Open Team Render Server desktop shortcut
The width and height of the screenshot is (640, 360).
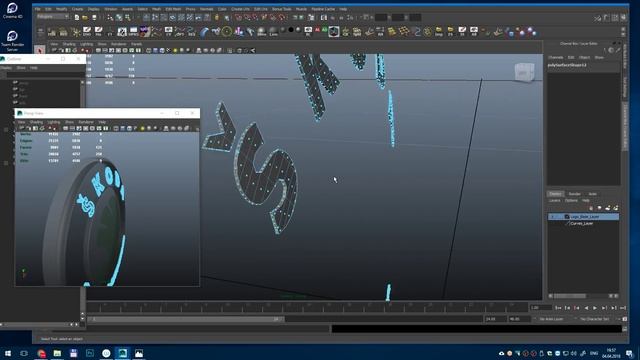(x=12, y=41)
